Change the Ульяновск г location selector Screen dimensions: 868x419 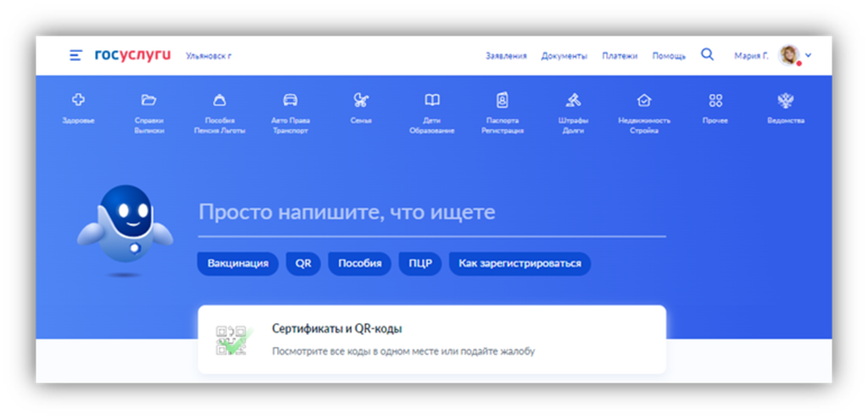pyautogui.click(x=209, y=56)
